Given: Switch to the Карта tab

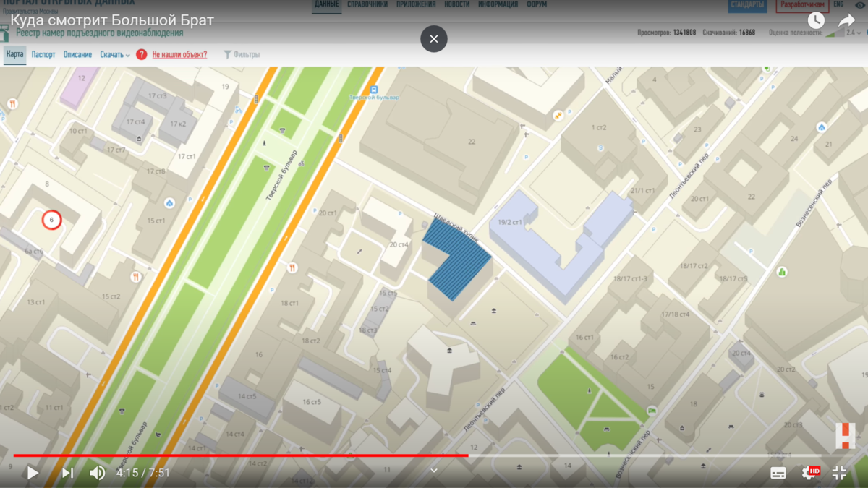Looking at the screenshot, I should [x=14, y=54].
